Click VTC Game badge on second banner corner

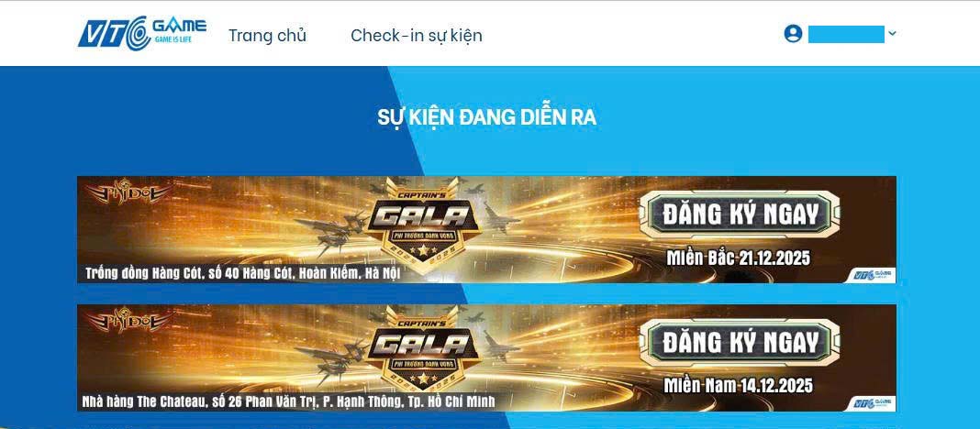(874, 403)
